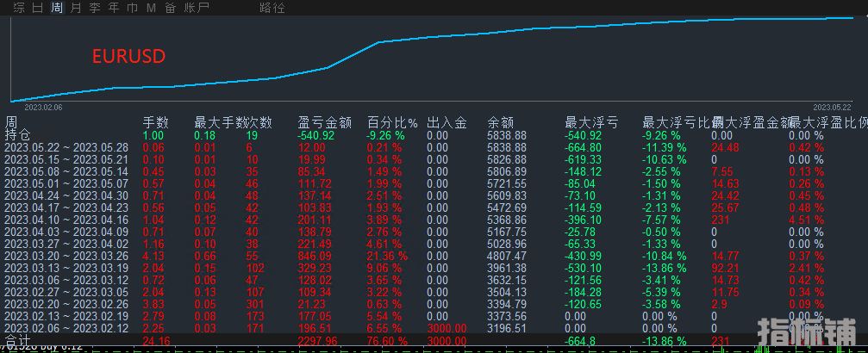Click the 余额 column header
This screenshot has height=353, width=868.
(x=501, y=122)
